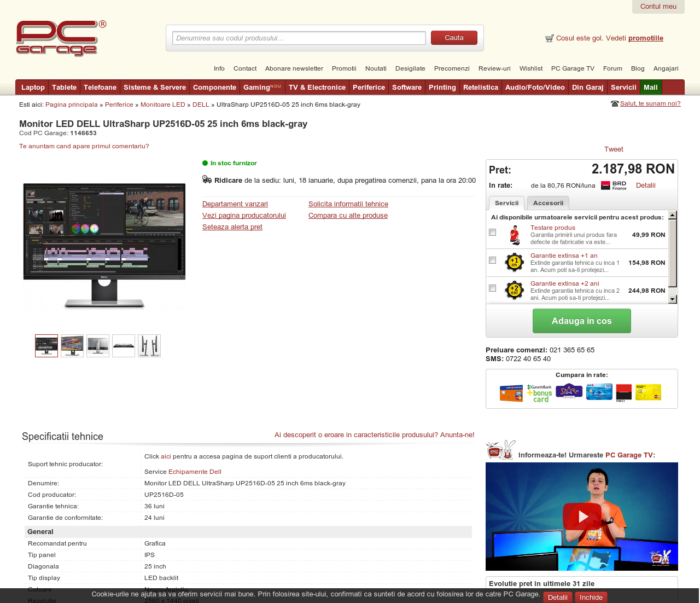700x603 pixels.
Task: Click the +1 an warranty gear icon
Action: coord(514,263)
